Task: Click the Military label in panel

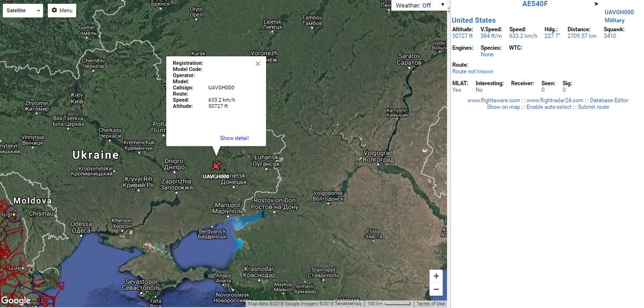Action: pos(614,20)
